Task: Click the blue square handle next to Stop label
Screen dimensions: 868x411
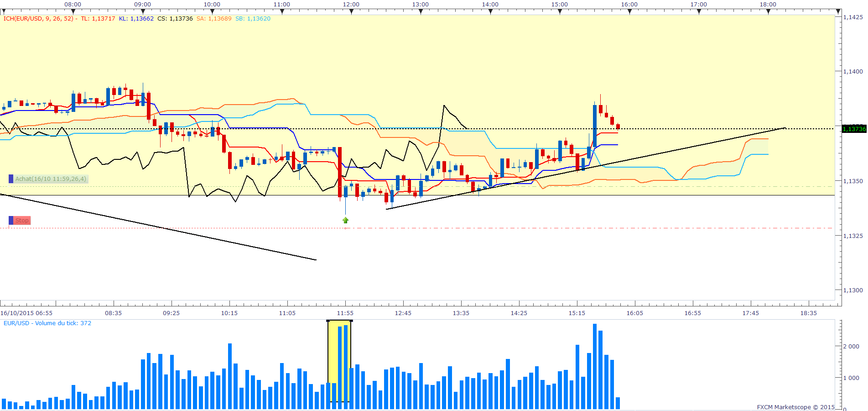Action: pyautogui.click(x=11, y=221)
